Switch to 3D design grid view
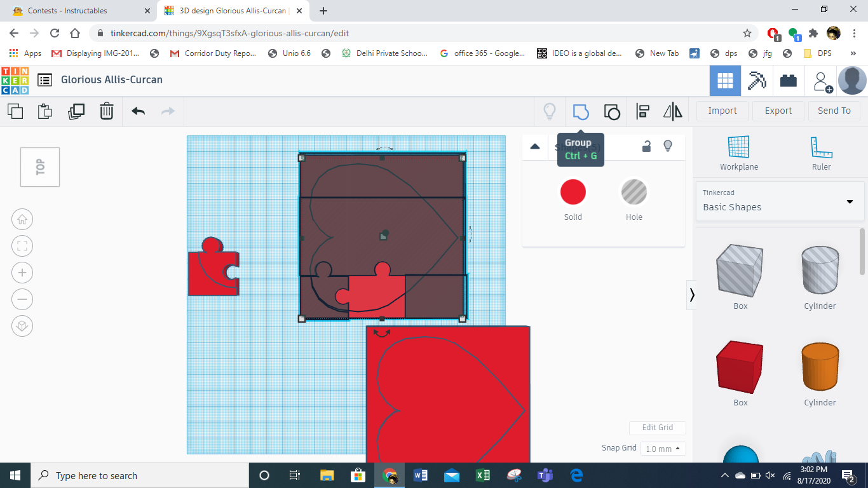The width and height of the screenshot is (868, 488). (x=725, y=81)
